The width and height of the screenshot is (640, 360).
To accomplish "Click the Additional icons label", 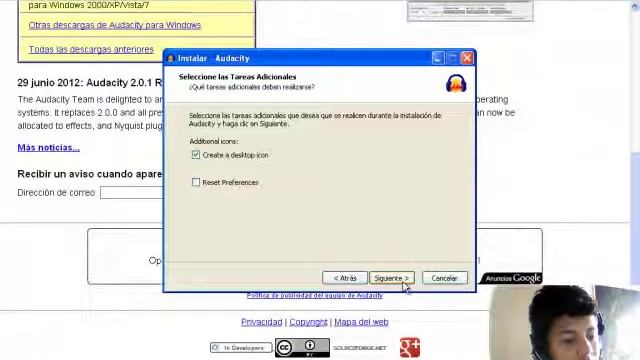I will tap(214, 141).
